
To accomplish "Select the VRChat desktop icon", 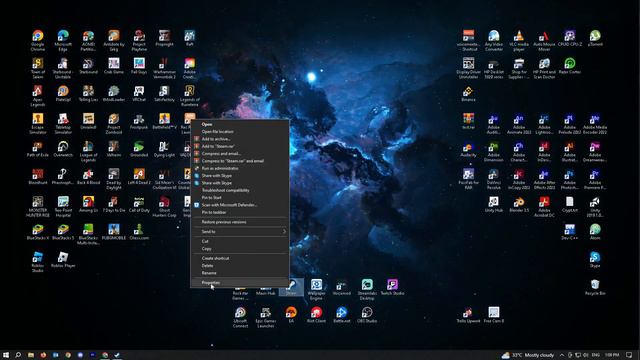I will (x=139, y=93).
